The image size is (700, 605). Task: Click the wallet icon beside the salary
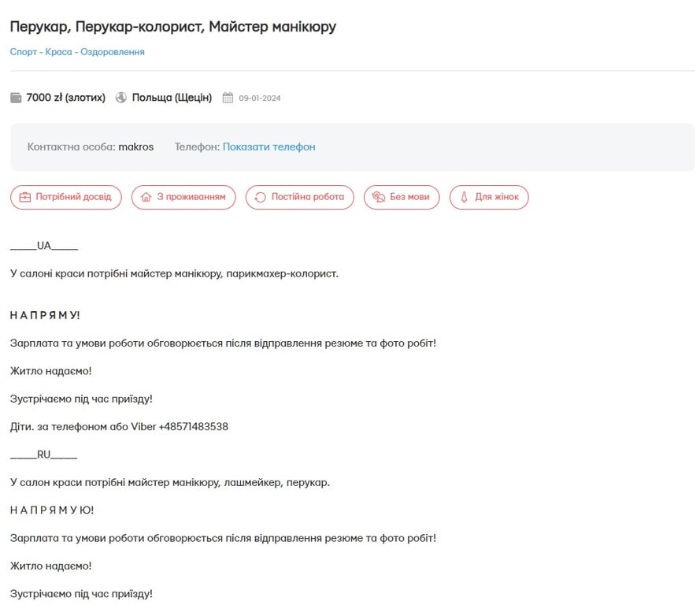[16, 98]
